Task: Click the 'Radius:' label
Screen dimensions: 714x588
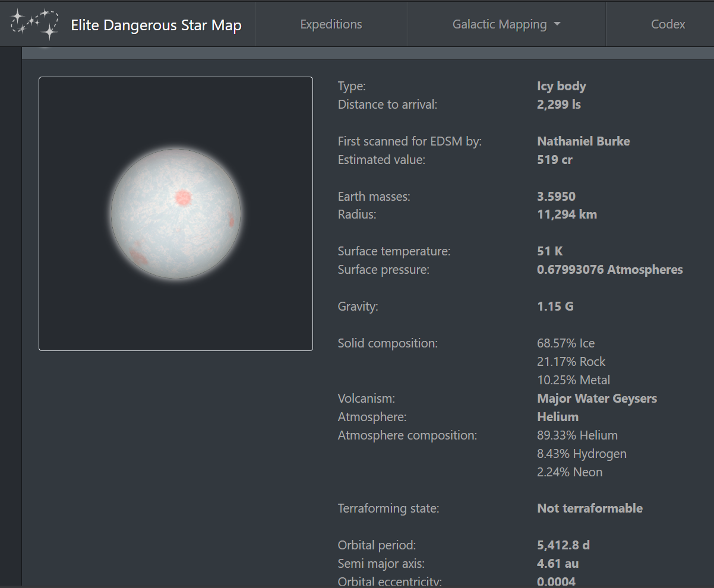Action: pos(357,214)
